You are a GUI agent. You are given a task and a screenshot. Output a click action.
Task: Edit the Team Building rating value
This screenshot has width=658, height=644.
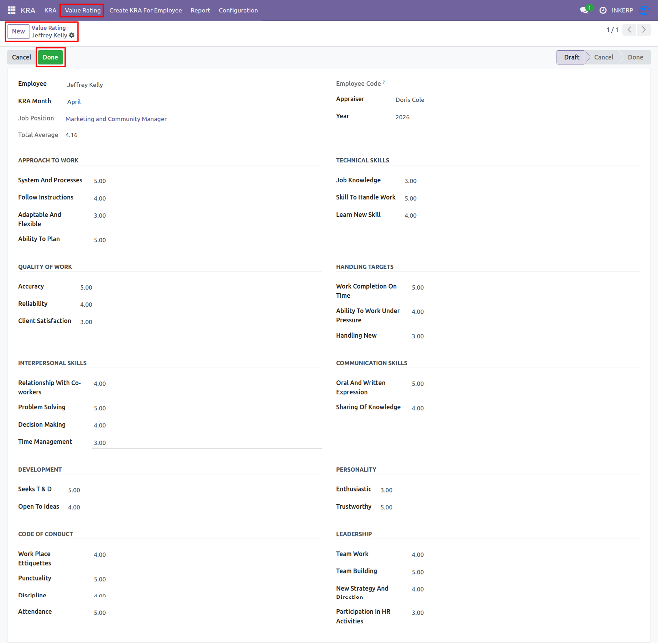[525, 572]
